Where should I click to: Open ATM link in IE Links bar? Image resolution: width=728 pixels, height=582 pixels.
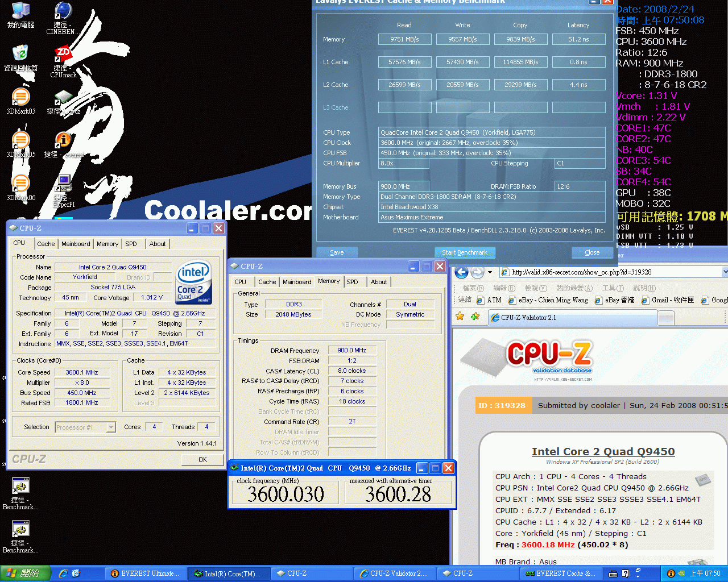[489, 300]
